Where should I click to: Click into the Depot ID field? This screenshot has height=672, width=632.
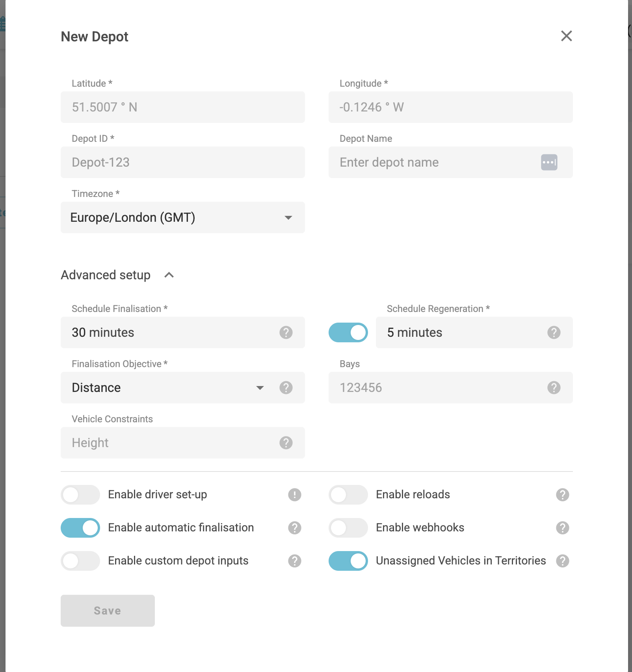pos(182,162)
